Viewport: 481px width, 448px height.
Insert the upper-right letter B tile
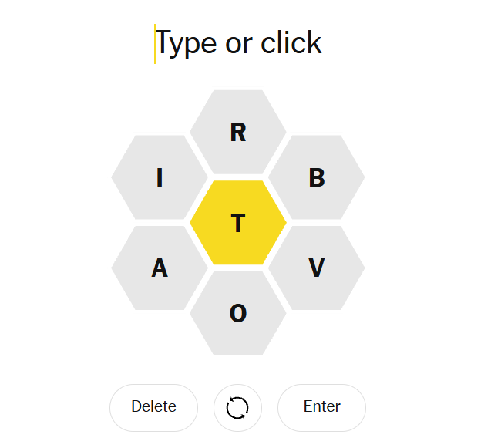(316, 177)
